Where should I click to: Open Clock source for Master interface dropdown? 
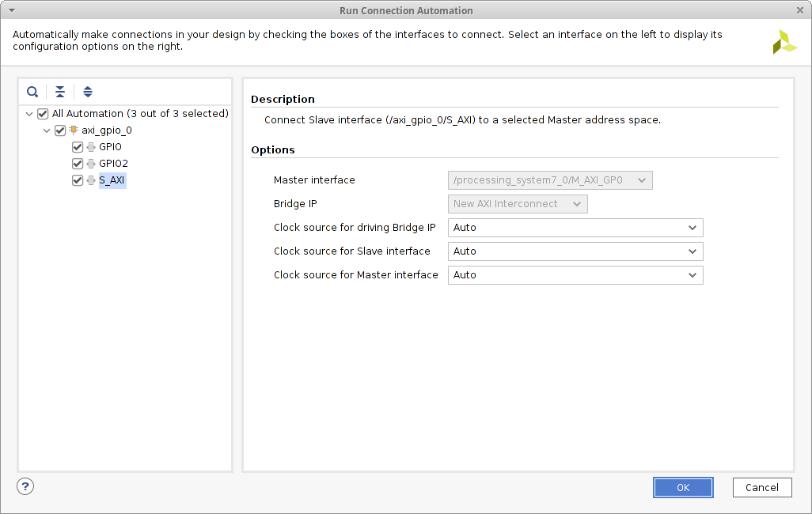click(x=575, y=275)
